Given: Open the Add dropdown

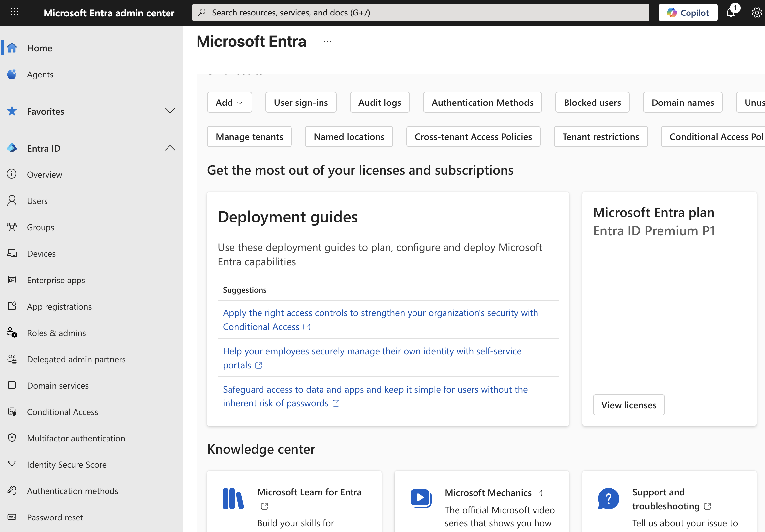Looking at the screenshot, I should point(229,103).
